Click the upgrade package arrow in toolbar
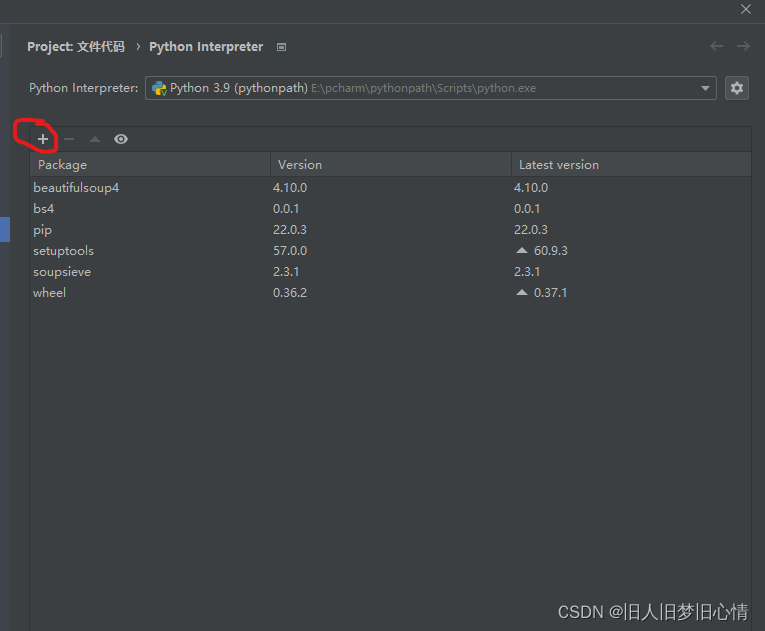Viewport: 765px width, 631px height. (95, 139)
